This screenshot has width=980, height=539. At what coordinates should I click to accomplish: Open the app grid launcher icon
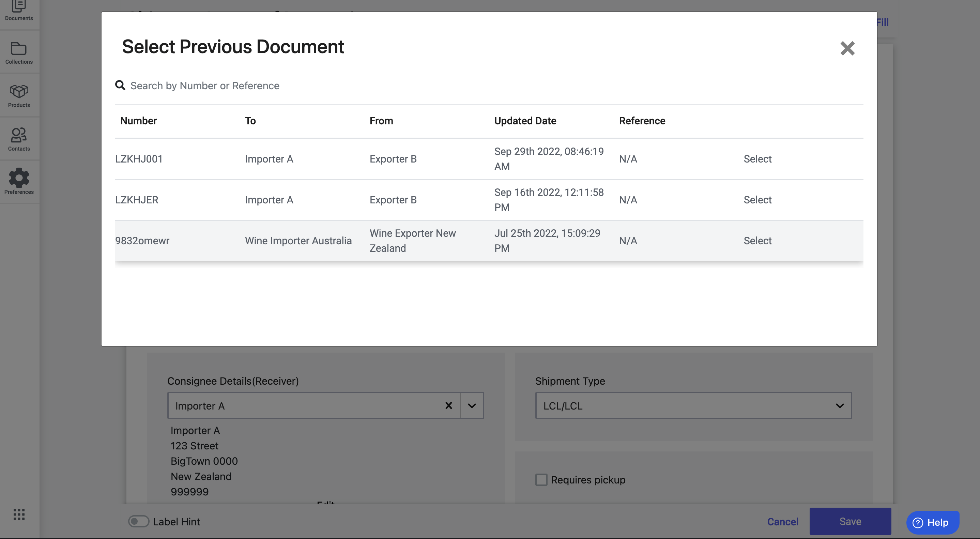click(x=19, y=514)
